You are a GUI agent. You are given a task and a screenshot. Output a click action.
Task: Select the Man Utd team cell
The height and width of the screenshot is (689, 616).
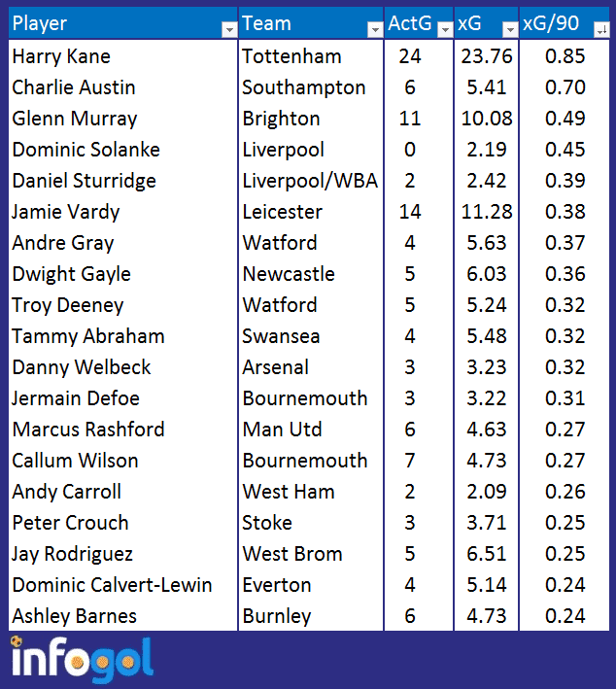[x=311, y=430]
